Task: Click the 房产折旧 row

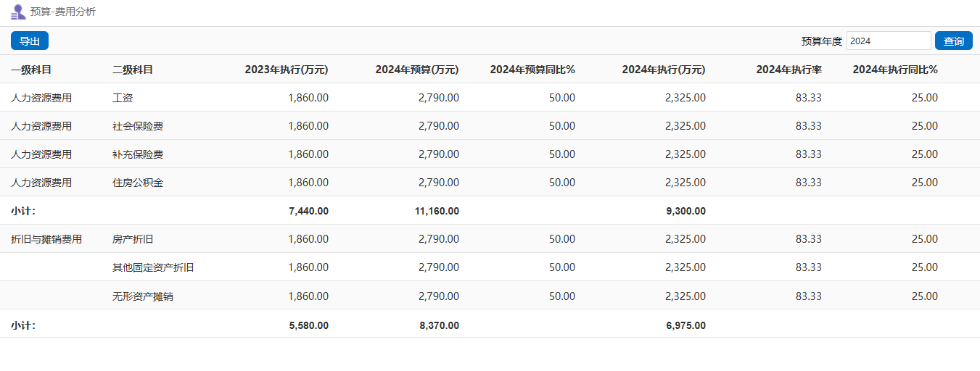Action: [133, 239]
